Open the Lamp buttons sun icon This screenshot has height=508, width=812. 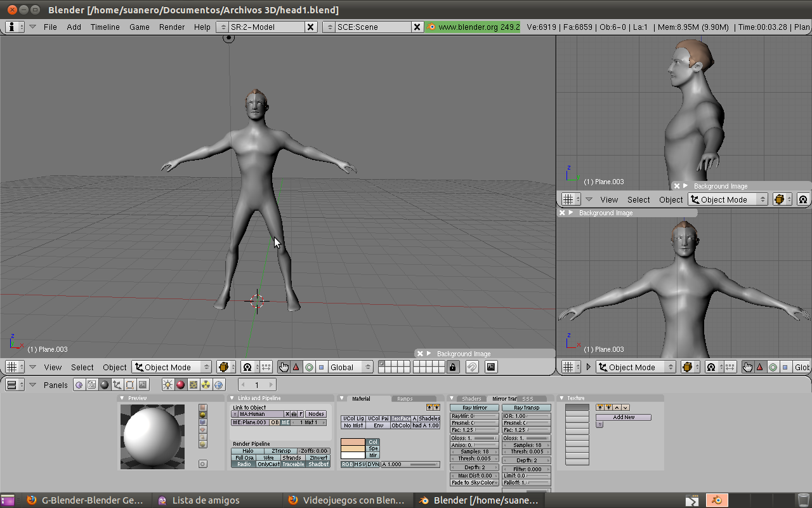click(x=168, y=385)
